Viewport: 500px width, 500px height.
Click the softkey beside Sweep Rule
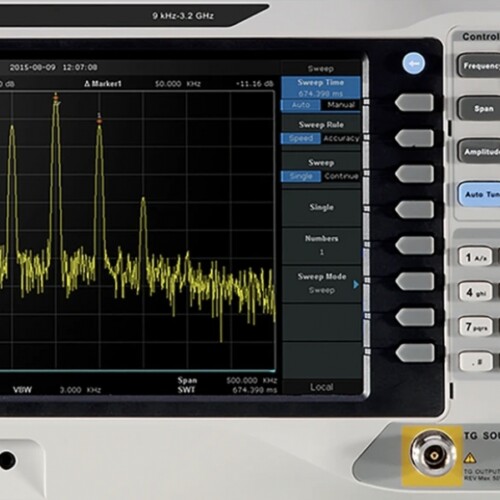414,138
